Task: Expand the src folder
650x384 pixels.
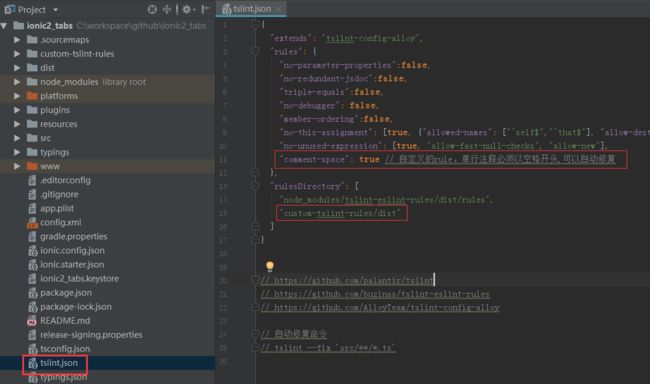Action: click(x=17, y=138)
